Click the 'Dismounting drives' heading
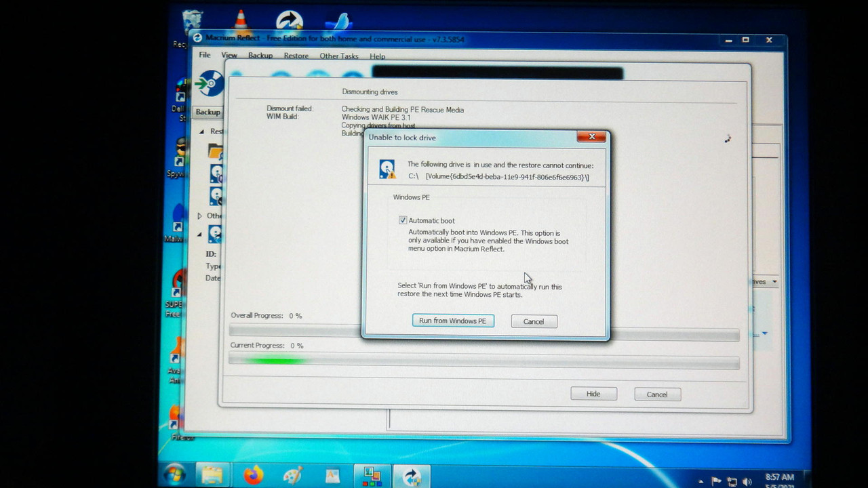 point(370,91)
